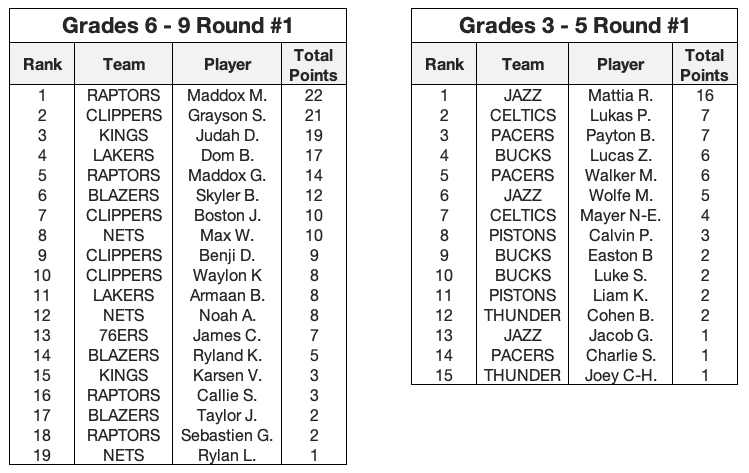Select the Rank header in Grades 6 - 9 table
This screenshot has width=749, height=473.
point(42,64)
